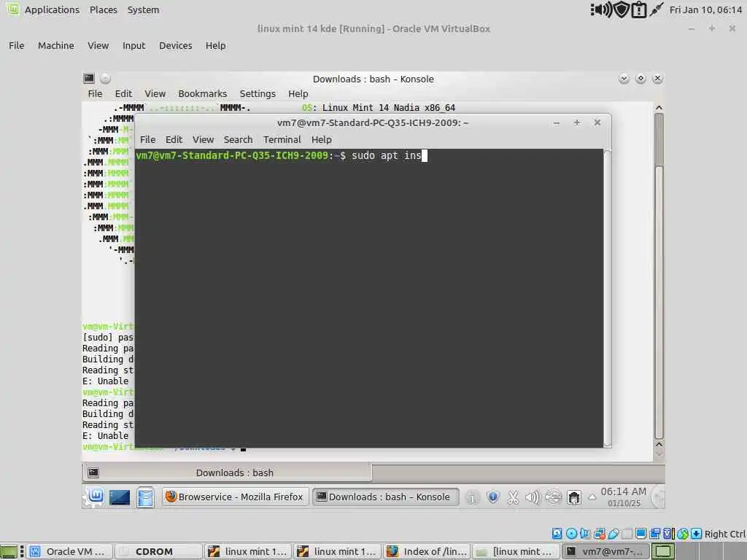This screenshot has height=560, width=747.
Task: Switch to Downloads : bash - Konsole task
Action: coord(386,497)
